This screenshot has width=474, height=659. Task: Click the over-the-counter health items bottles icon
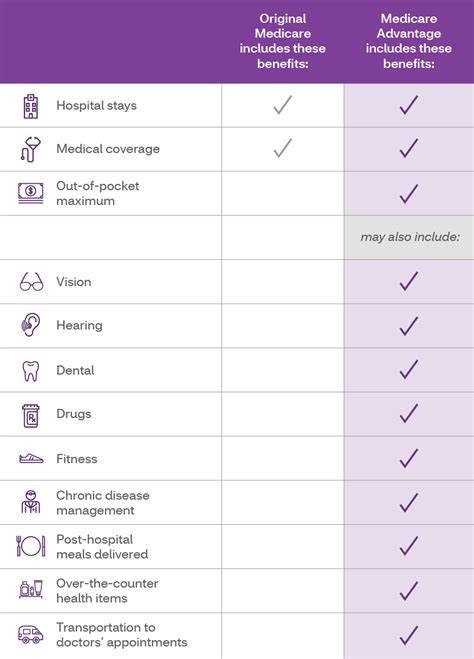[31, 589]
